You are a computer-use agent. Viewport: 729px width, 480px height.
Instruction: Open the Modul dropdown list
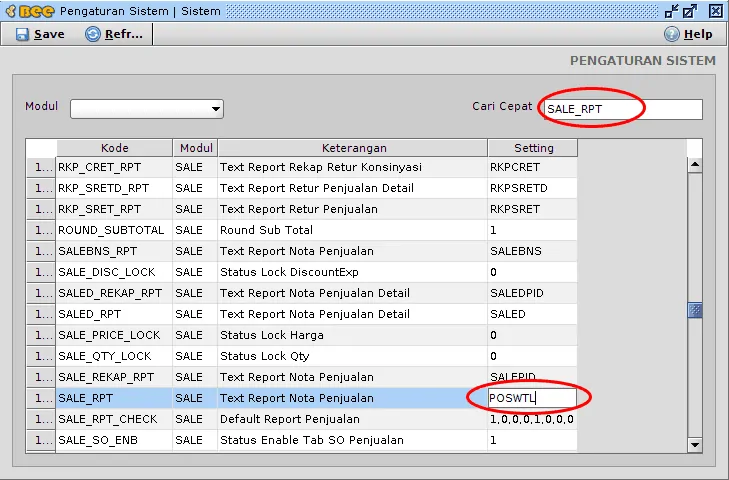147,109
